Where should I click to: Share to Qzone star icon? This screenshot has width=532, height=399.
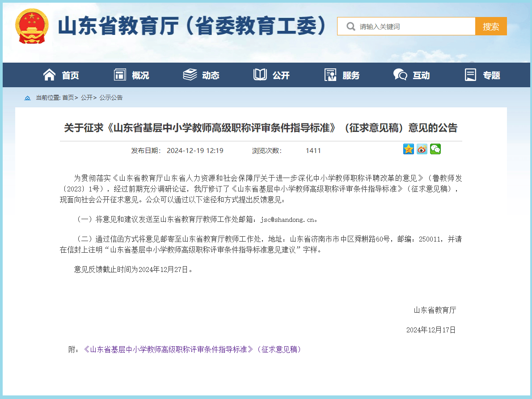coord(409,149)
